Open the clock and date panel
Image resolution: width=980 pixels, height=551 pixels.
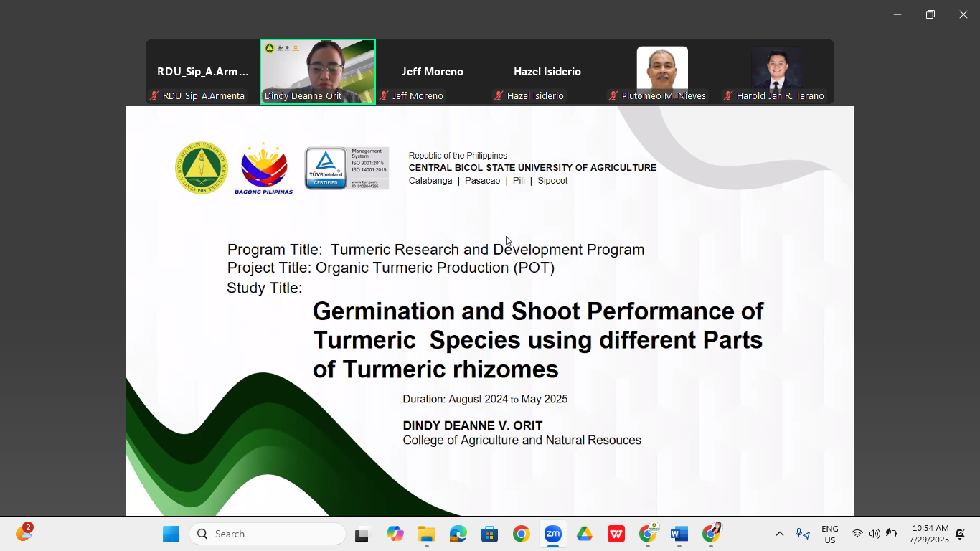929,534
